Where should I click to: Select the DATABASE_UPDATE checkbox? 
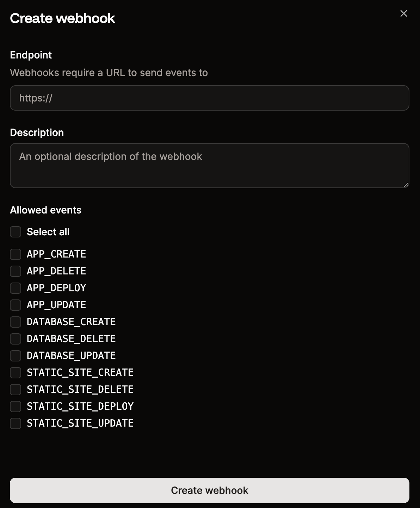15,355
